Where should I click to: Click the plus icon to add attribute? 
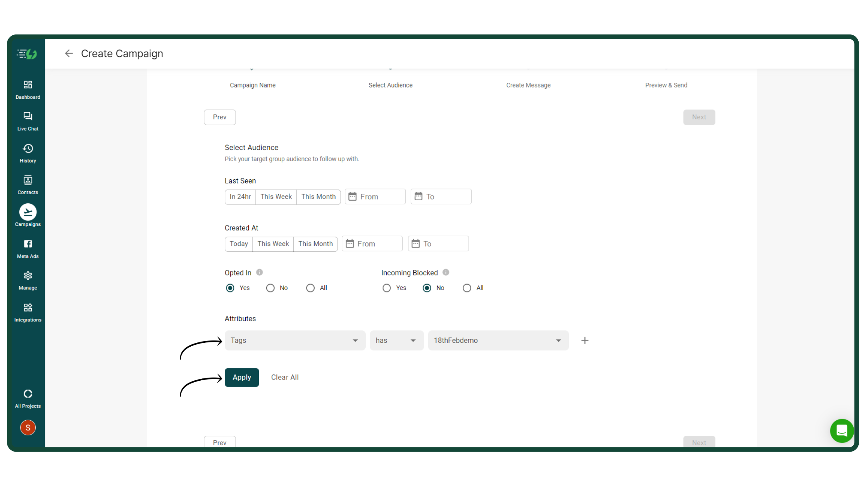pos(585,340)
